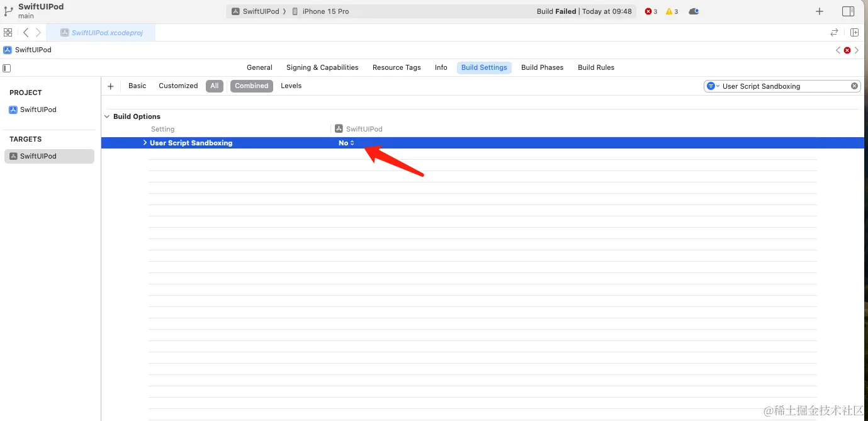The image size is (868, 421).
Task: Open the Build Phases tab
Action: (x=542, y=67)
